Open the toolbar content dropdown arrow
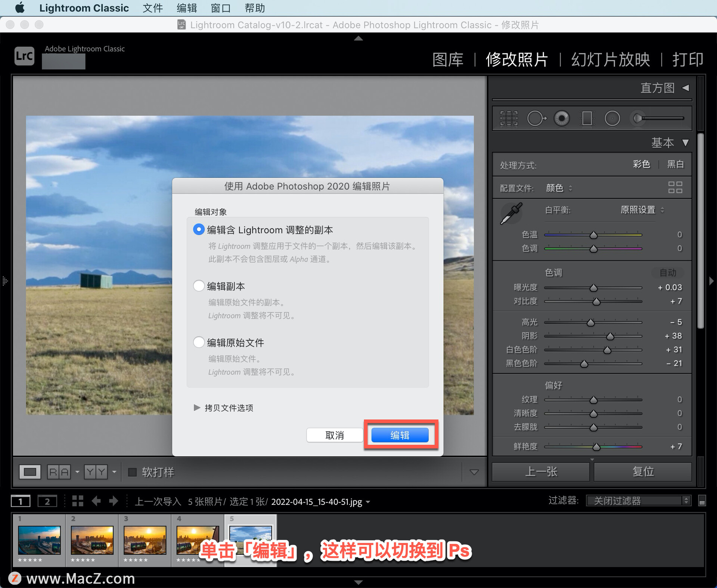 coord(474,472)
